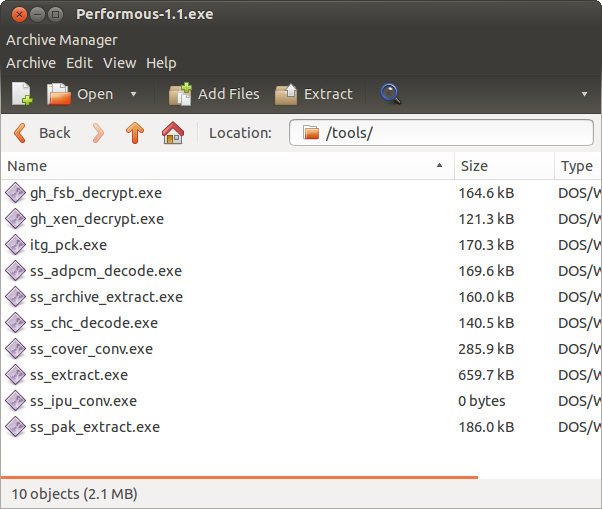Click the Archive Manager application title
The width and height of the screenshot is (602, 509).
click(62, 40)
